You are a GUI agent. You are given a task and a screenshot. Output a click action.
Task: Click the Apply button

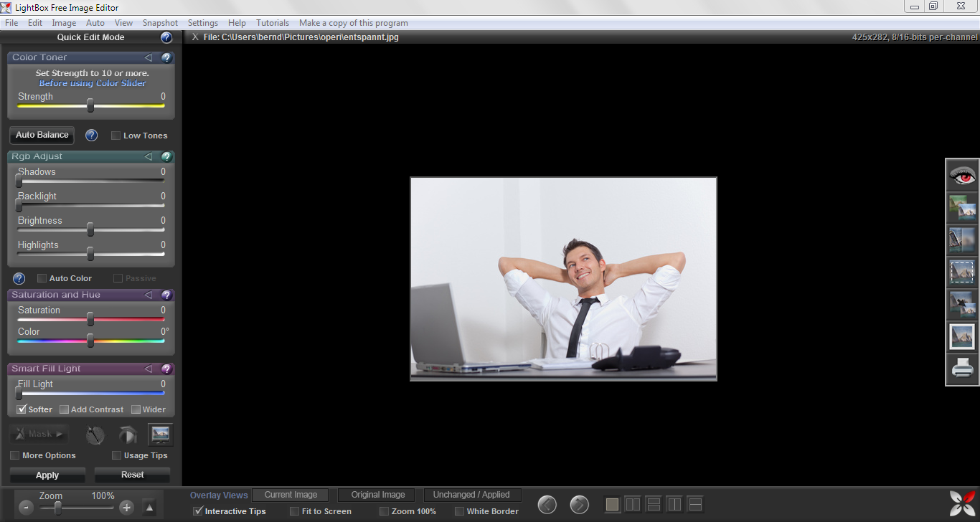(x=47, y=475)
